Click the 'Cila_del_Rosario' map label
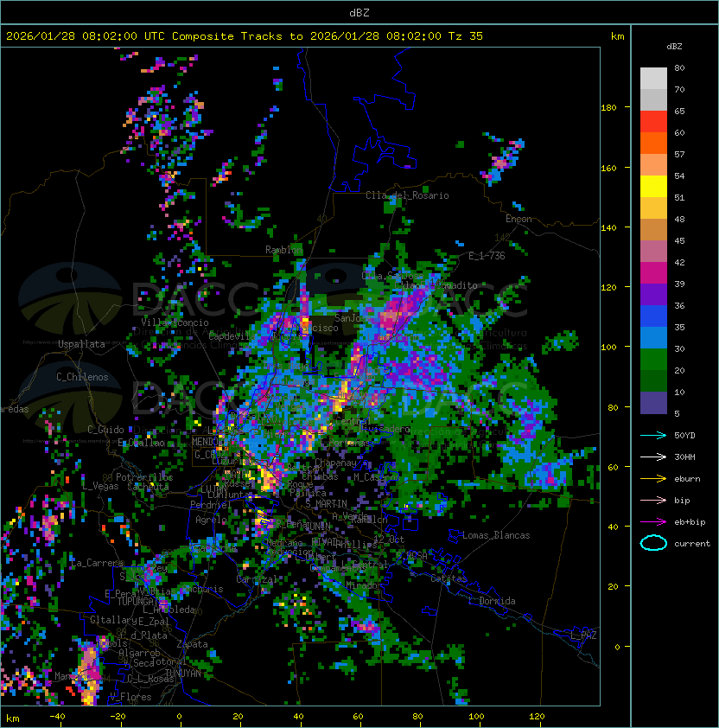This screenshot has width=719, height=728. (x=407, y=195)
